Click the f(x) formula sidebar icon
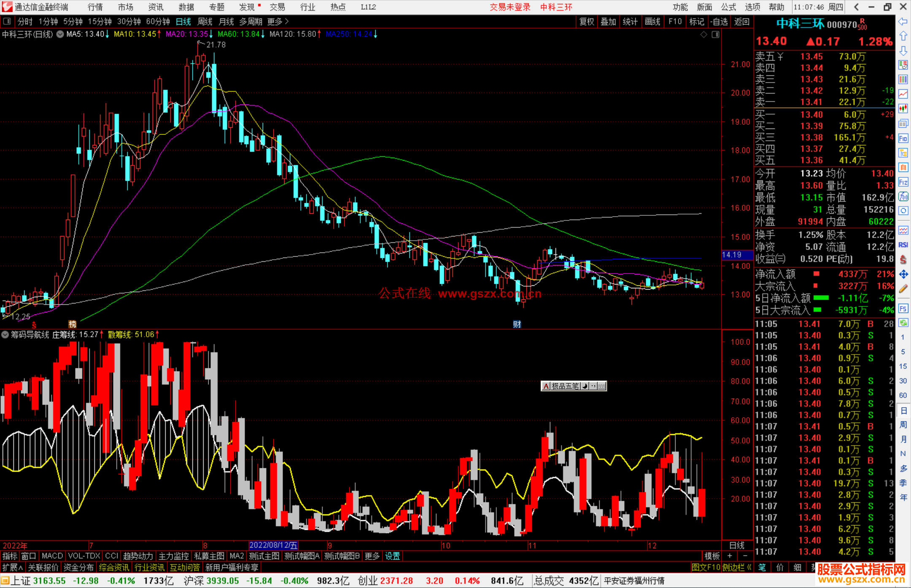The image size is (911, 588). click(903, 196)
